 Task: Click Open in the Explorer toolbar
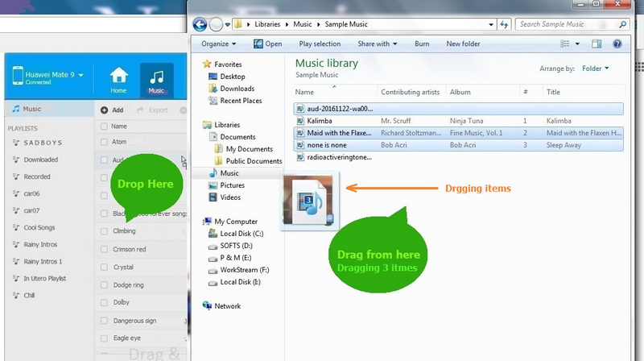[267, 44]
